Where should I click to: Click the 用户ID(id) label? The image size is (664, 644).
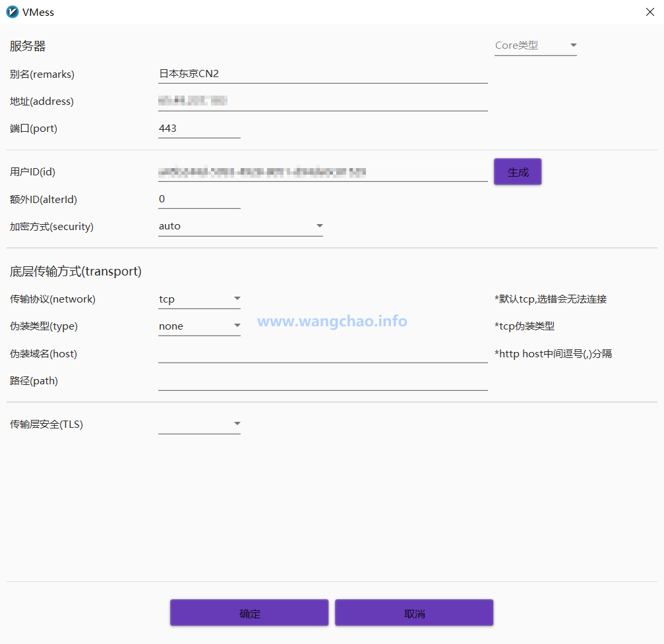pos(32,172)
